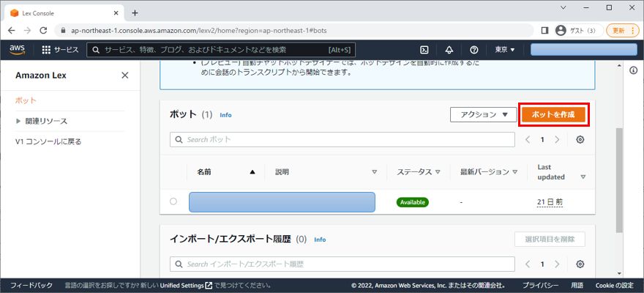Select the bot row radio button
The image size is (644, 293).
pos(173,201)
